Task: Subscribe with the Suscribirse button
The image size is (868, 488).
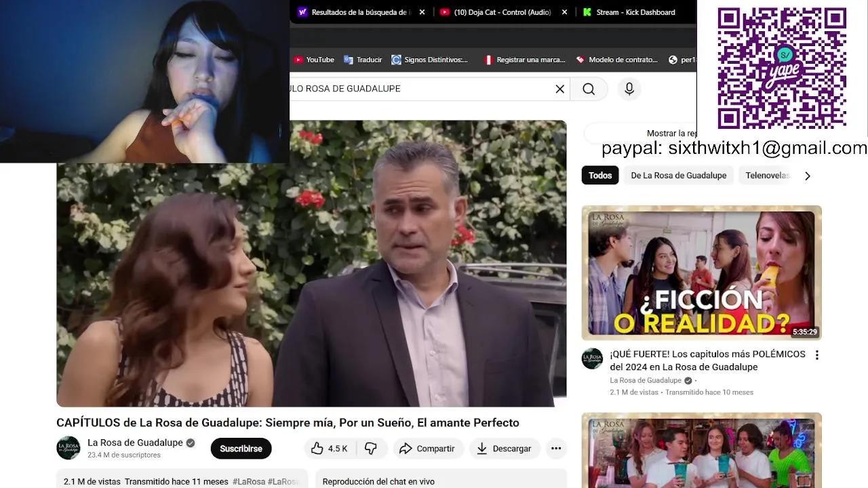Action: coord(241,449)
